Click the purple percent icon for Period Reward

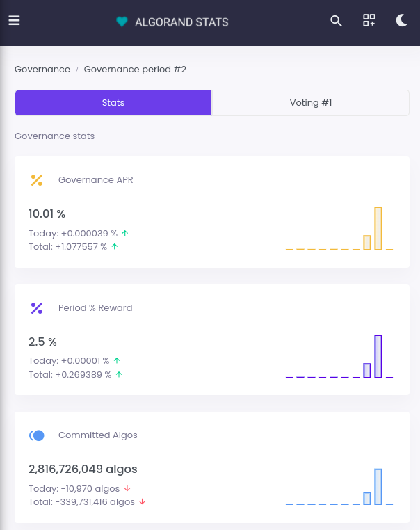click(36, 308)
